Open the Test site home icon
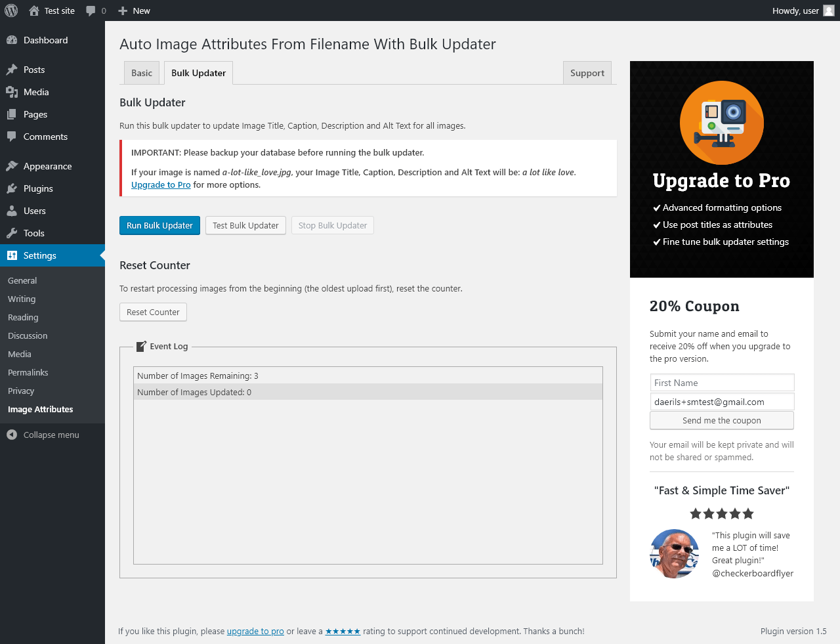Viewport: 840px width, 644px height. coord(34,11)
